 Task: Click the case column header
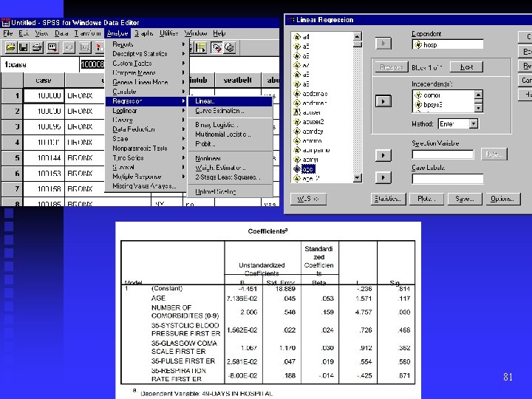[x=44, y=81]
